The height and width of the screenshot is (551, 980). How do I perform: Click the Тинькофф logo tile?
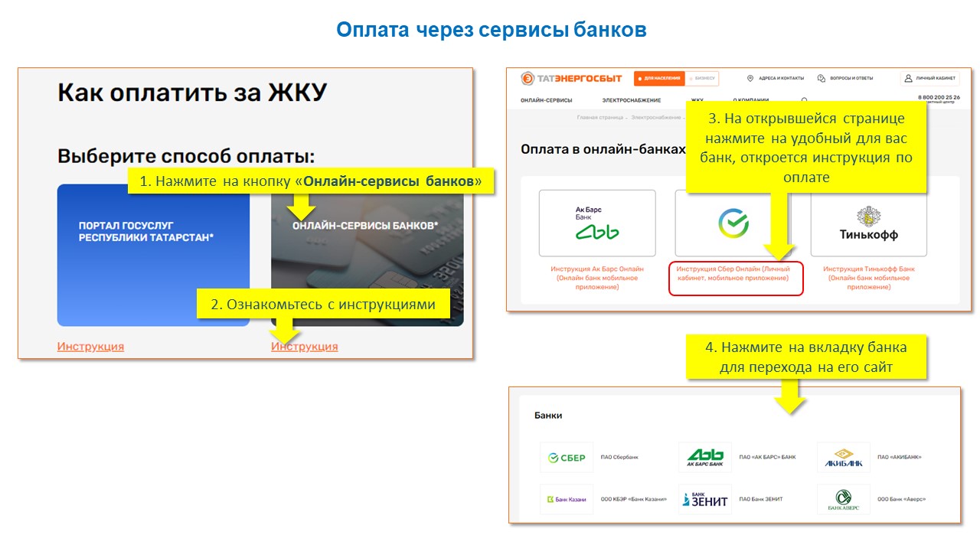(868, 223)
